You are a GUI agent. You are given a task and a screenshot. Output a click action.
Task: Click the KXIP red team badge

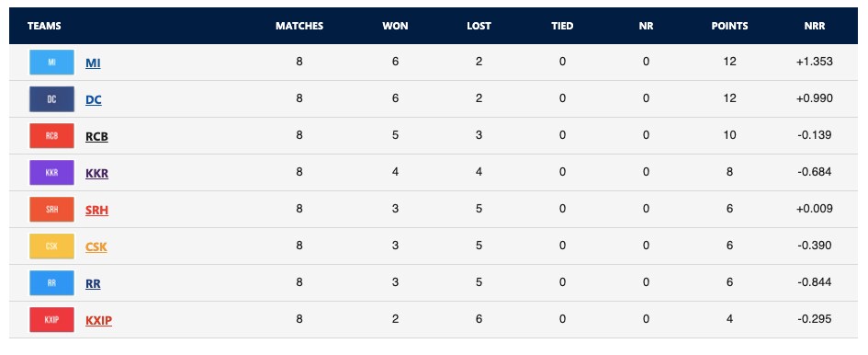point(51,320)
